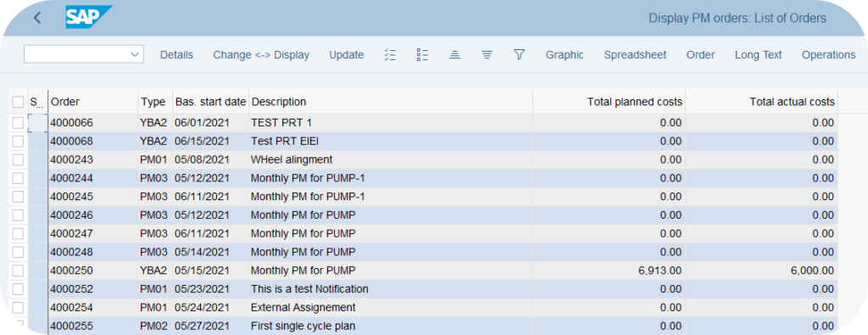Click order number 4000248
This screenshot has height=335, width=868.
click(x=71, y=252)
